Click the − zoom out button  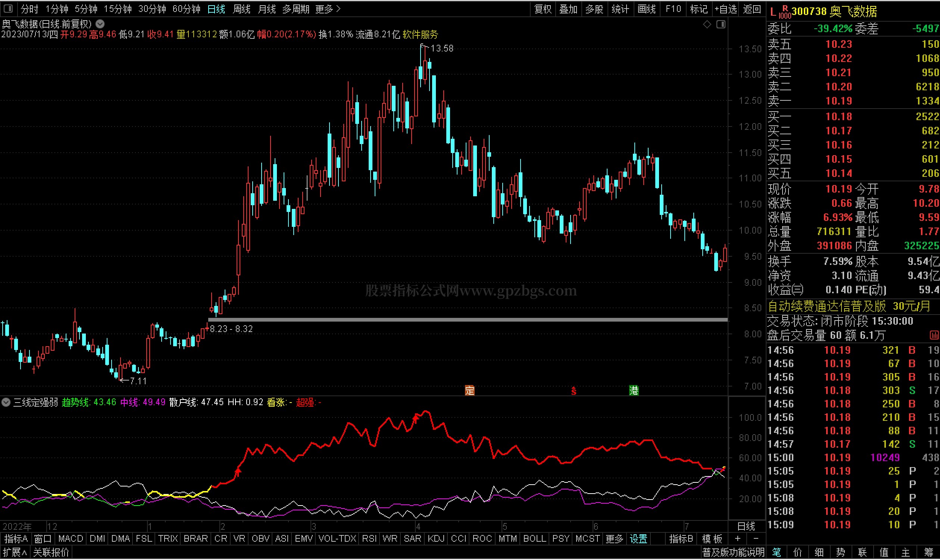(756, 539)
